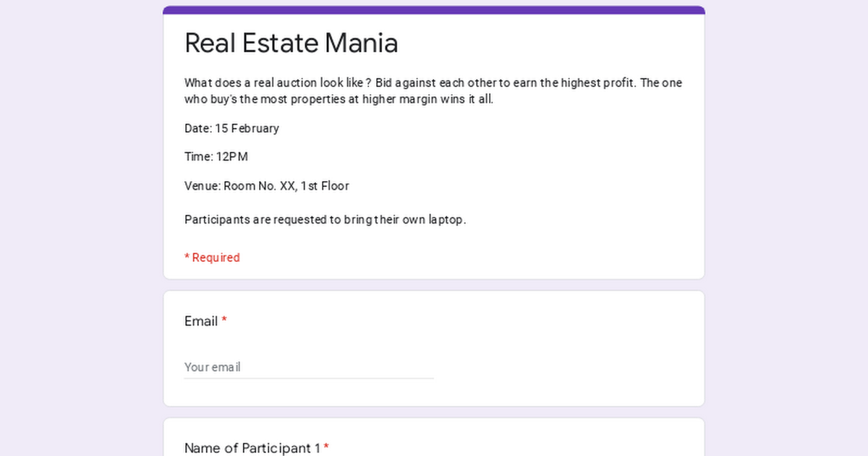The width and height of the screenshot is (868, 456).
Task: Click the 'Email' question label
Action: pos(201,321)
